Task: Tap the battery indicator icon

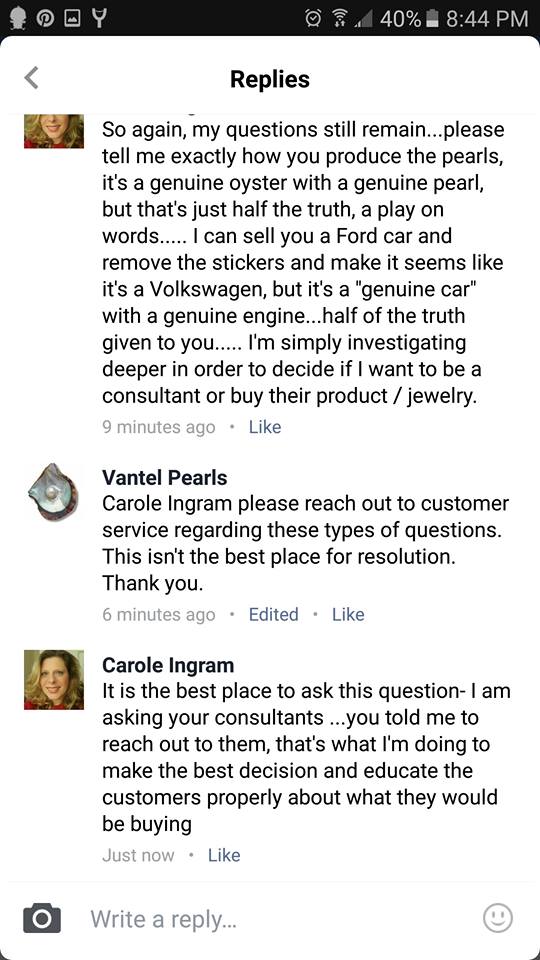Action: [x=433, y=18]
